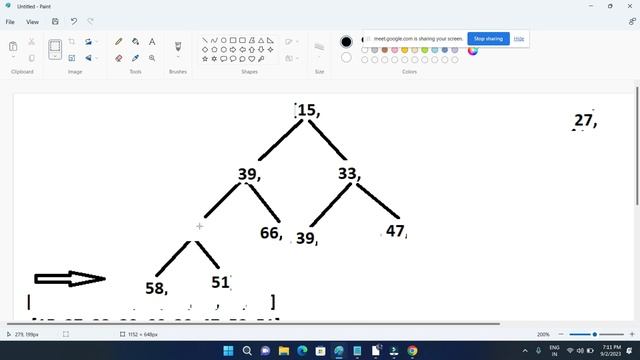The width and height of the screenshot is (640, 360).
Task: Click the Copy icon in Clipboard
Action: click(31, 58)
